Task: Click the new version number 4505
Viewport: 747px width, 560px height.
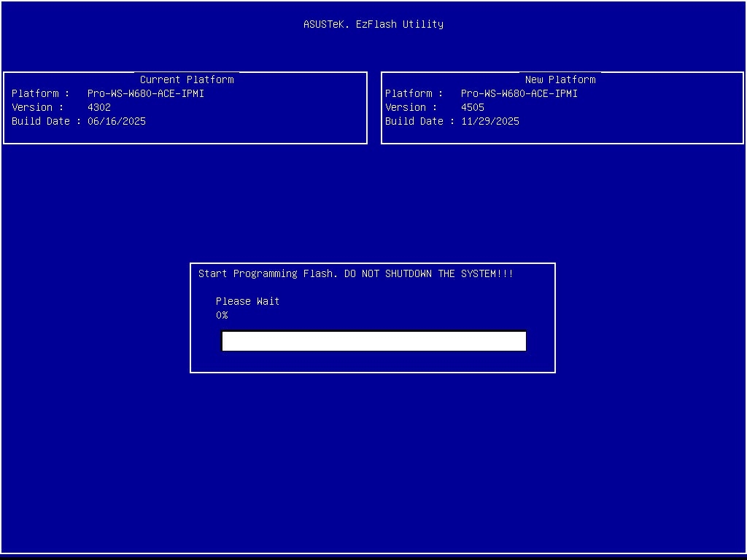Action: [472, 107]
